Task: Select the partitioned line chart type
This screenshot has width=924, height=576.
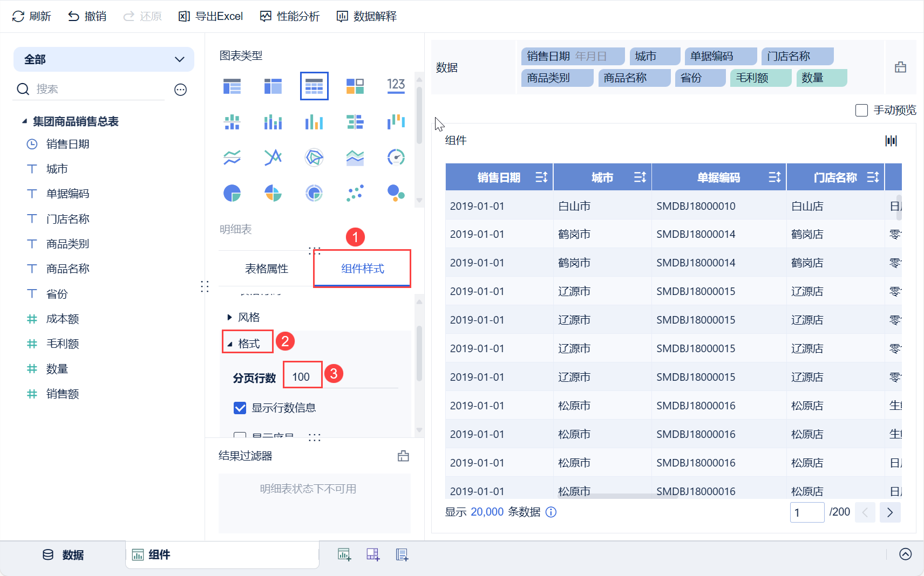Action: [x=232, y=157]
